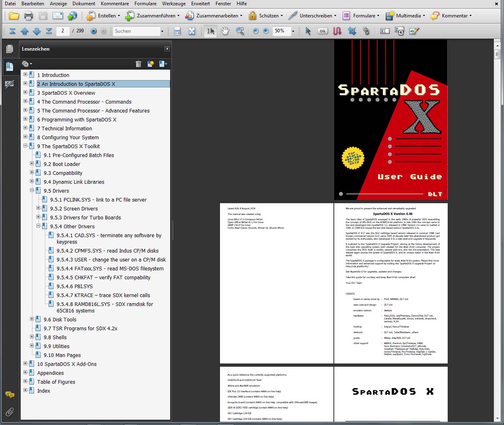Viewport: 504px width, 425px height.
Task: Print the document via printer icon
Action: pos(28,16)
